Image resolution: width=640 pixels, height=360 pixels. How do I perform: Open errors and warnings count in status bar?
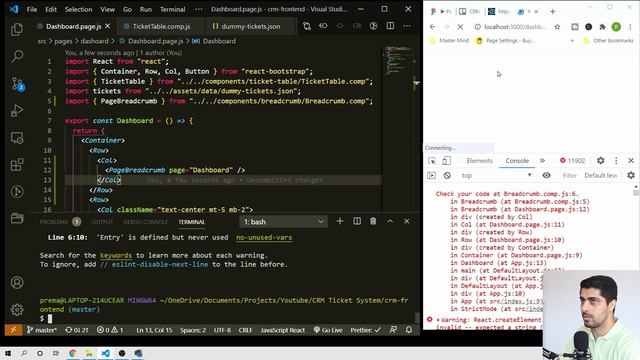(x=110, y=330)
